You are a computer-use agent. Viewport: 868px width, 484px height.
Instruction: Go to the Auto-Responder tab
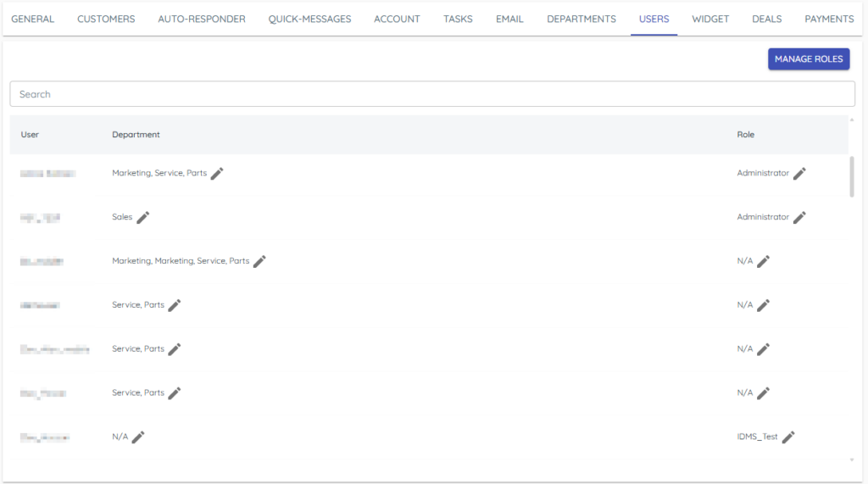(202, 19)
